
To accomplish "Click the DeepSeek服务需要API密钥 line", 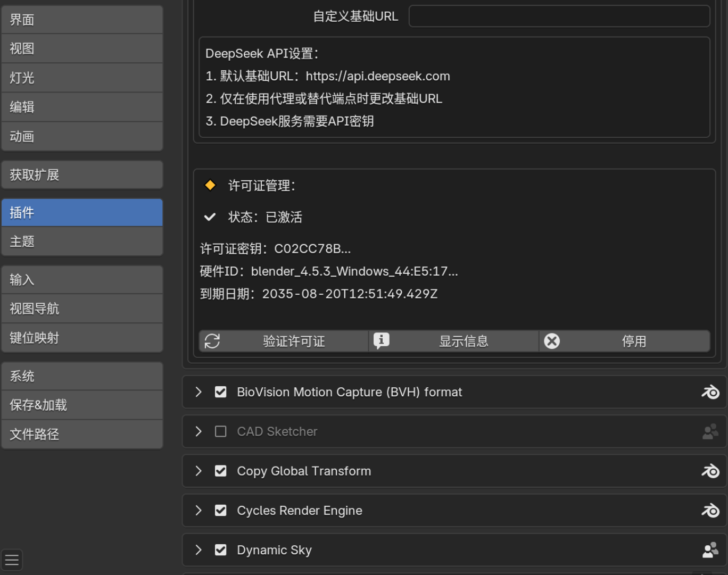I will click(x=289, y=121).
